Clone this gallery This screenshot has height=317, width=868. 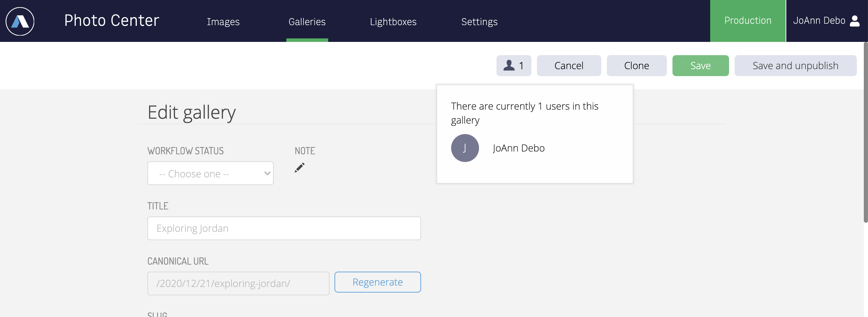pyautogui.click(x=637, y=66)
